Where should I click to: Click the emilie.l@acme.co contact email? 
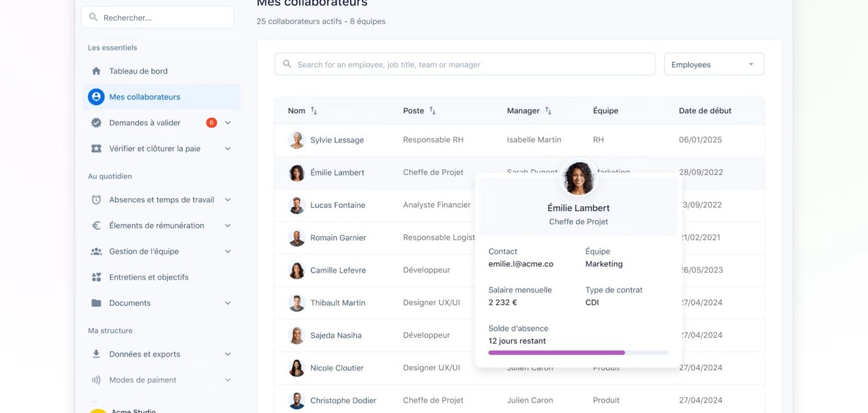tap(521, 264)
